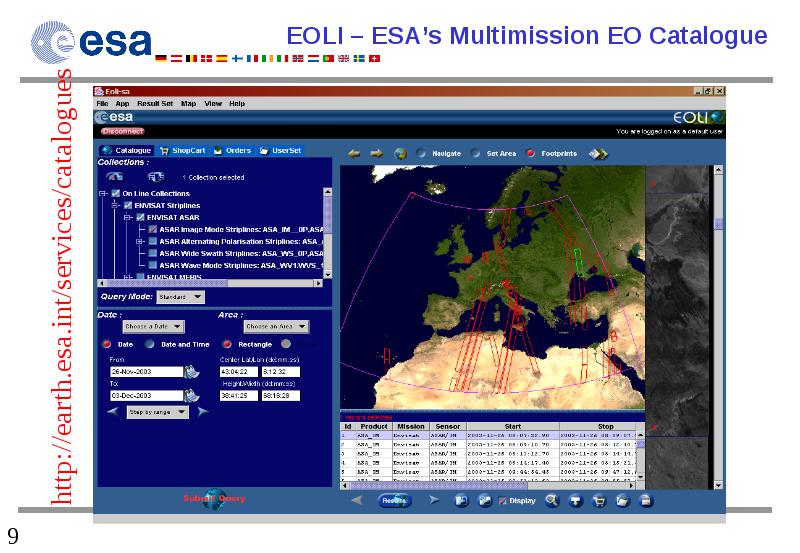The image size is (800, 553).
Task: Expand ASAR Alternating Polarisation Striplines node
Action: point(140,241)
